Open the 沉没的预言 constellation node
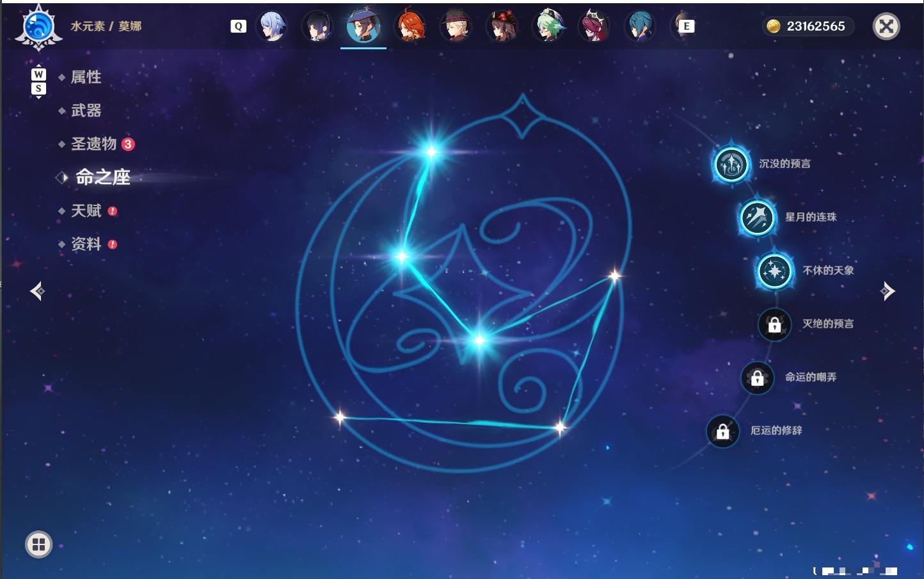This screenshot has width=924, height=579. coord(731,164)
